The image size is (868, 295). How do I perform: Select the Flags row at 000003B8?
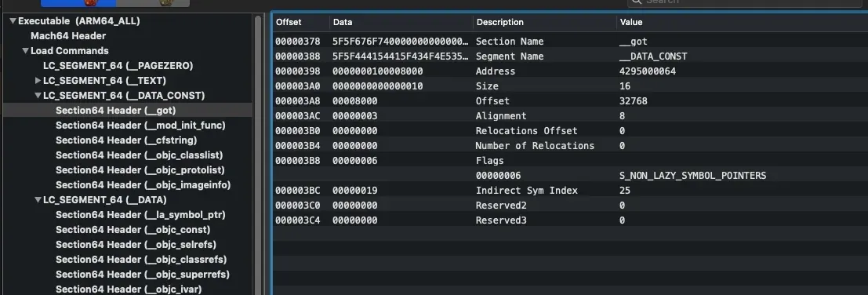570,161
